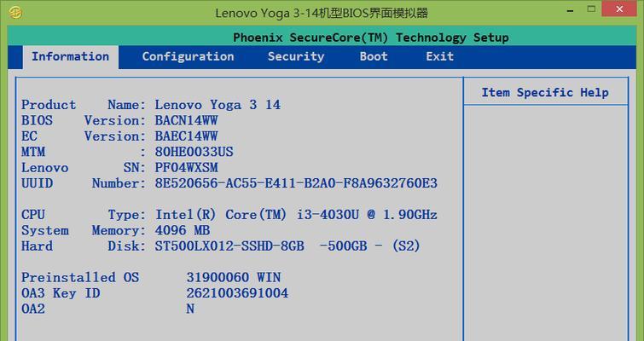Click the window title text Lenovo Yoga 3-14

[322, 13]
